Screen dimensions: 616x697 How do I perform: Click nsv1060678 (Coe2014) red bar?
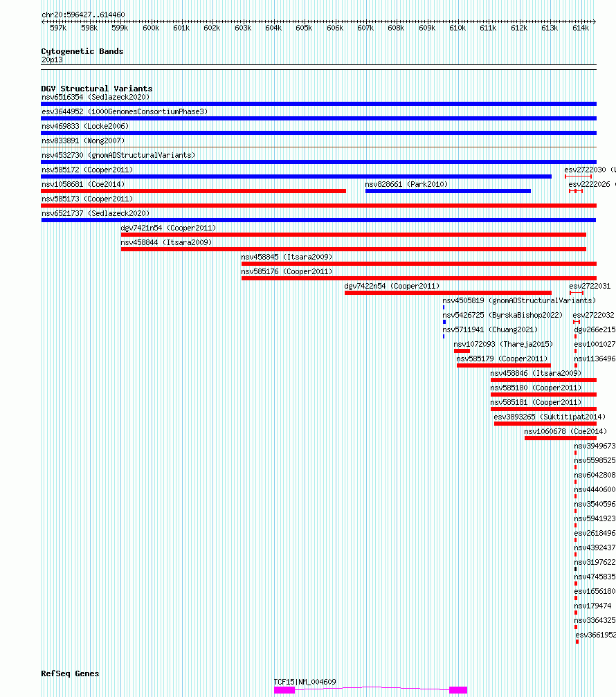point(561,438)
